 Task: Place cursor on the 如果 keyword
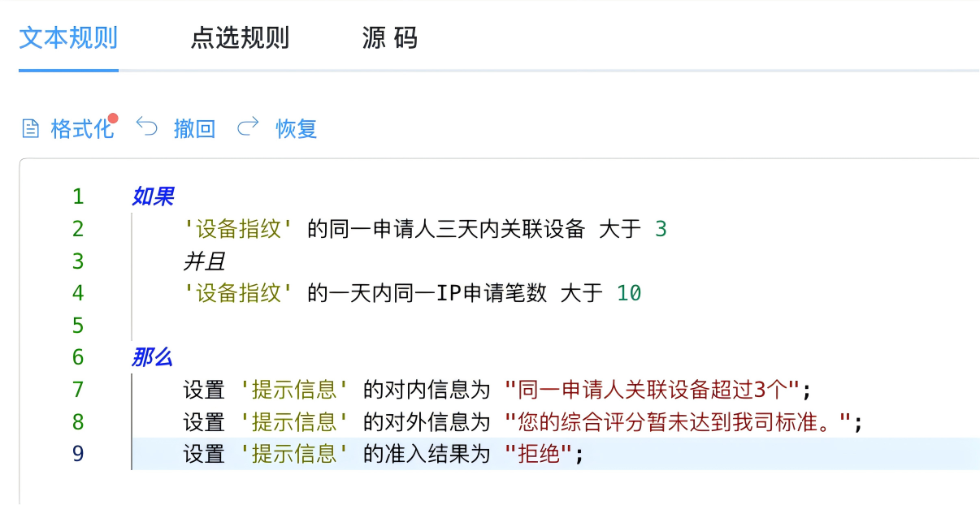153,196
